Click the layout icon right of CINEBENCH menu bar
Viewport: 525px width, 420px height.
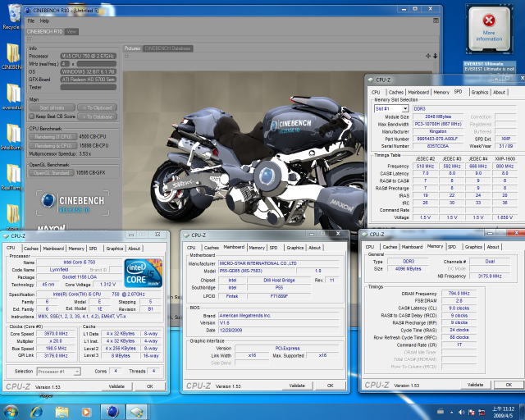point(436,21)
